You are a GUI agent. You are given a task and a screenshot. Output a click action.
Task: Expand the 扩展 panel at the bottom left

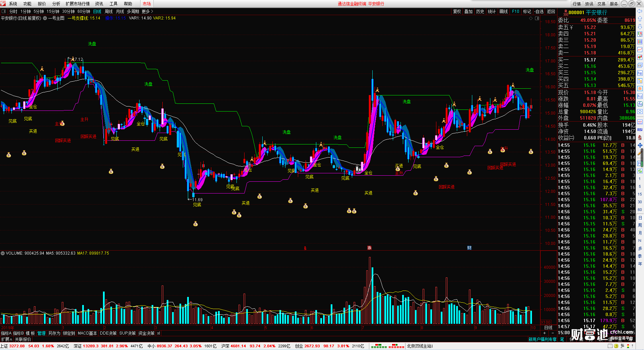pos(6,339)
